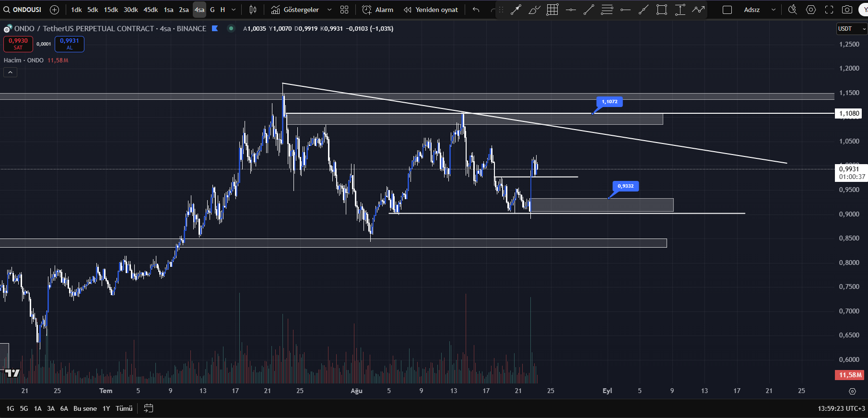Toggle the layout rectangle checkbox near Adsız
868x418 pixels.
[x=727, y=10]
